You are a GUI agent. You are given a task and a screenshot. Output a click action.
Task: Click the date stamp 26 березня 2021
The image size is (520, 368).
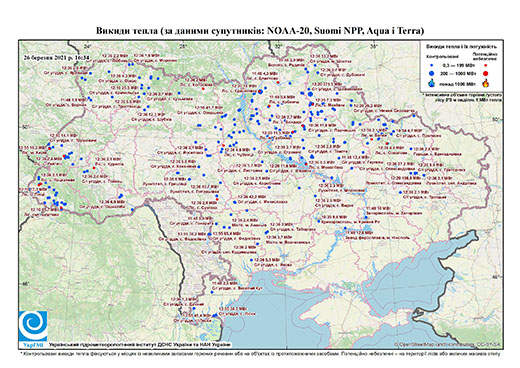(57, 57)
